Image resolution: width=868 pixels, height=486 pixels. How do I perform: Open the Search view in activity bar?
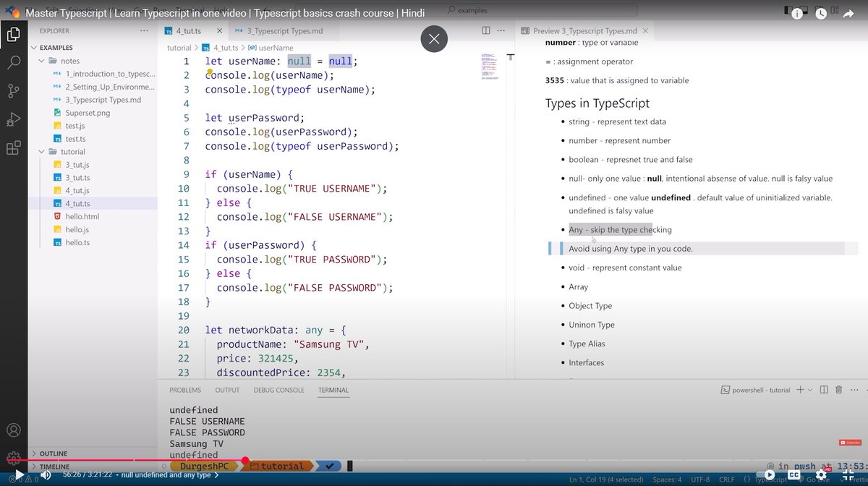pos(13,61)
